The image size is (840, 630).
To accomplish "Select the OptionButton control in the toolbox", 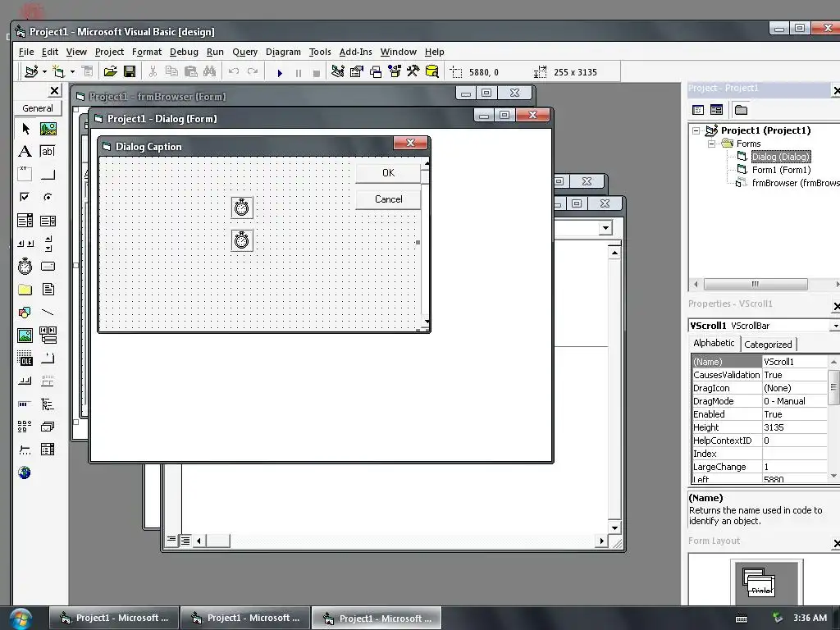I will [x=48, y=197].
